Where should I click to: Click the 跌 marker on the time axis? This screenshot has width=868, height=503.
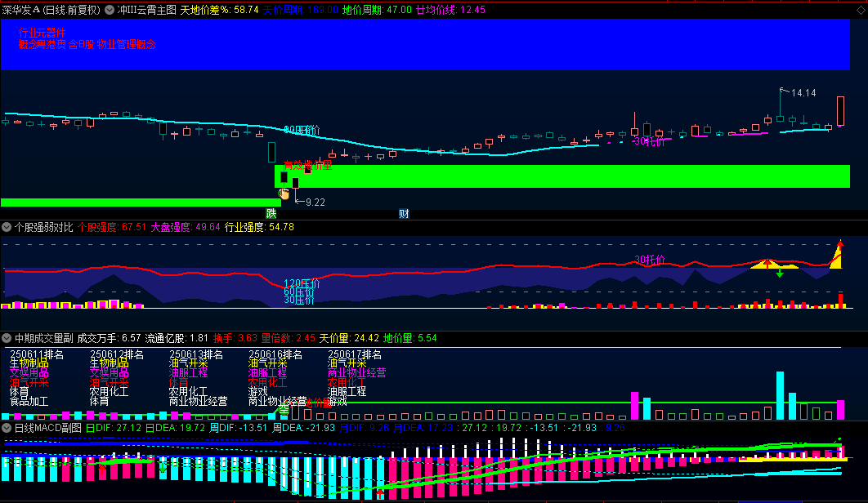(x=271, y=214)
